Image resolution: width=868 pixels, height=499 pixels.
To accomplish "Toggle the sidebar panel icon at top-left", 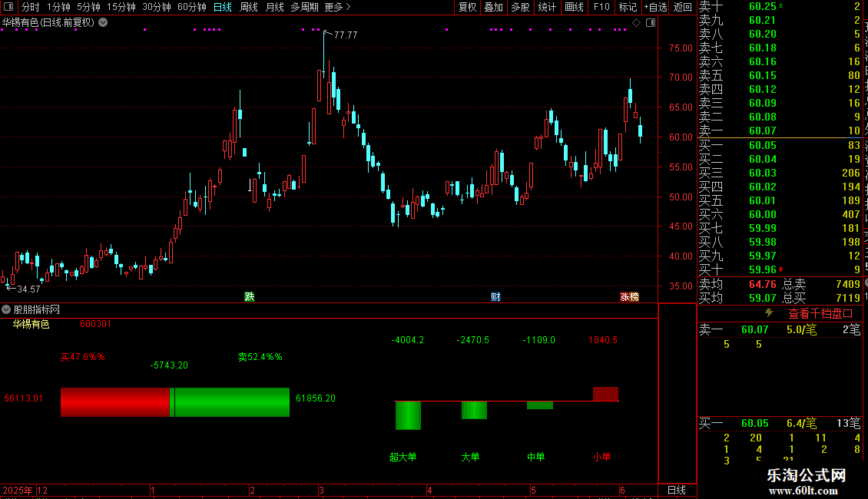I will point(8,7).
